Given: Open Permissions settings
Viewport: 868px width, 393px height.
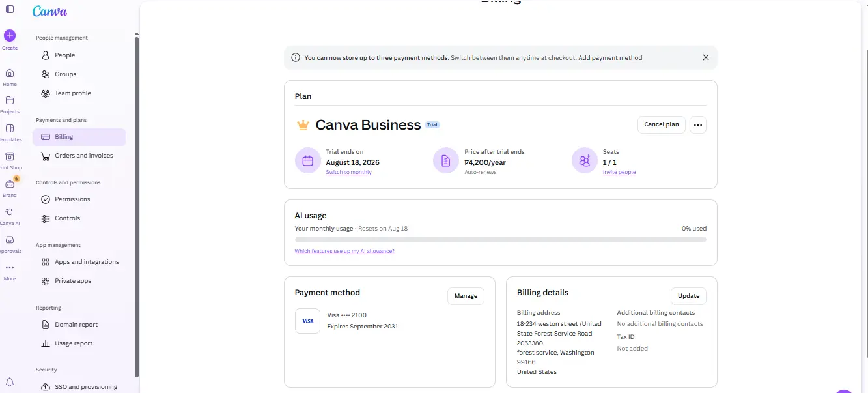Looking at the screenshot, I should 79,199.
